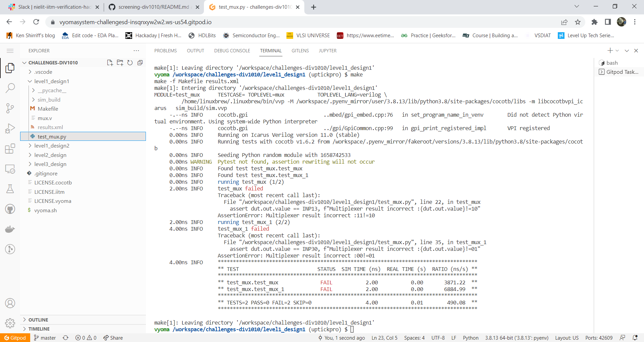
Task: Open the HDLBits bookmark
Action: [202, 35]
